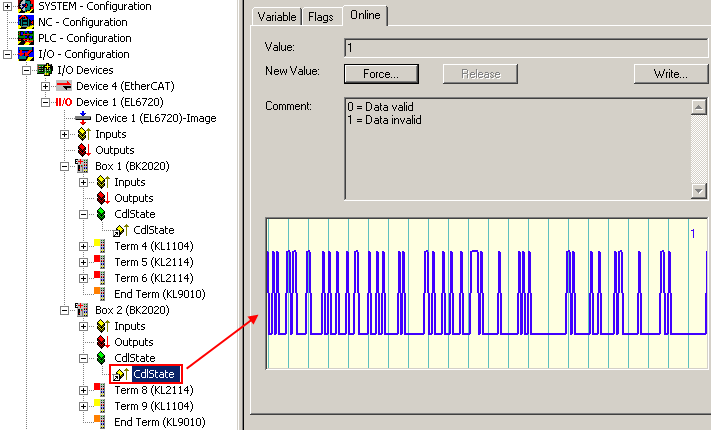Click the Comment scrollbar up arrow
The width and height of the screenshot is (711, 430).
point(699,107)
